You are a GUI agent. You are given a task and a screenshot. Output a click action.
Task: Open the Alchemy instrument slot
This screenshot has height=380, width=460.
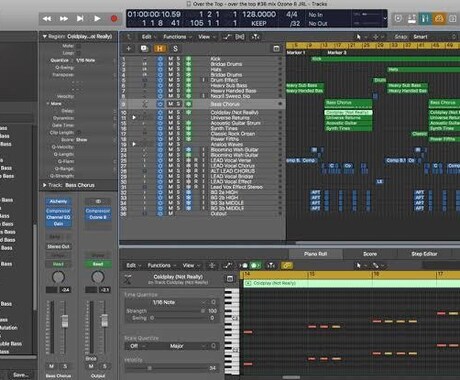pos(58,201)
